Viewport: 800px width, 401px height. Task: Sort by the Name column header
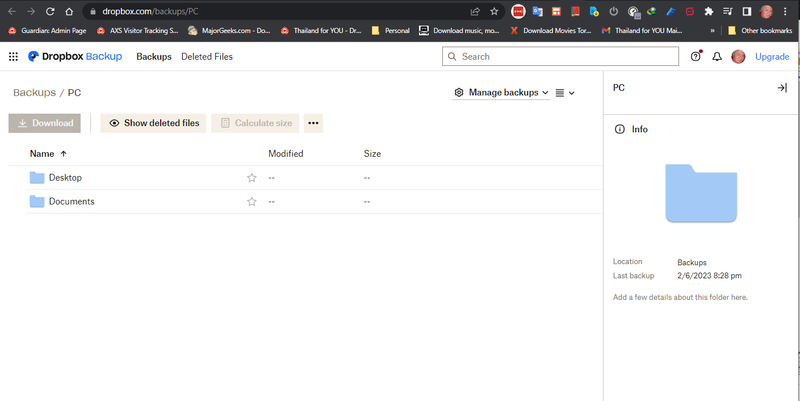click(48, 154)
